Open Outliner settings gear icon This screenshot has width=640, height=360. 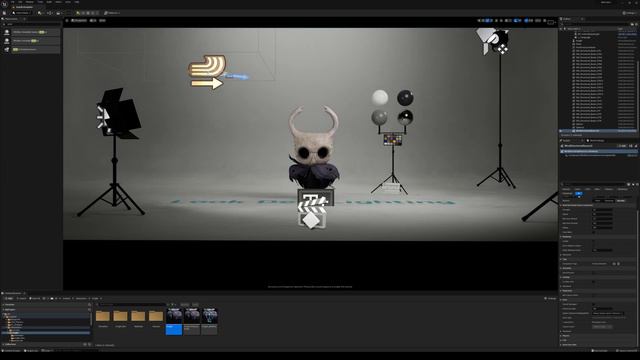[635, 24]
